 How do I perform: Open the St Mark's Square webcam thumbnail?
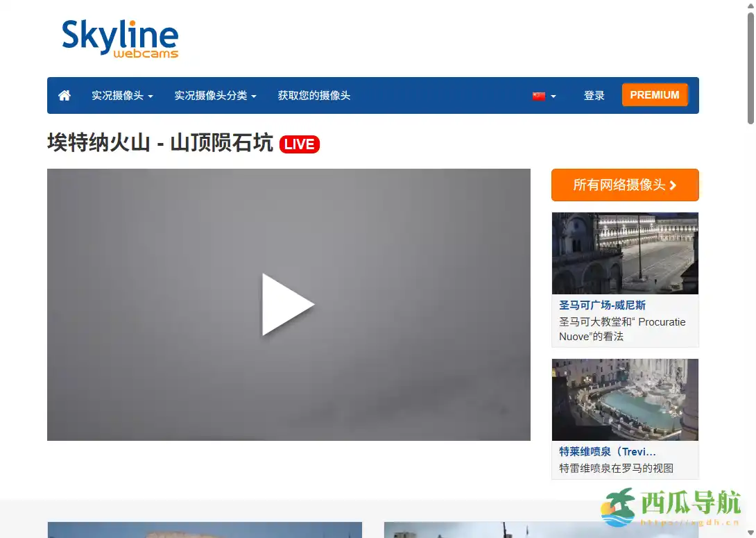point(625,253)
